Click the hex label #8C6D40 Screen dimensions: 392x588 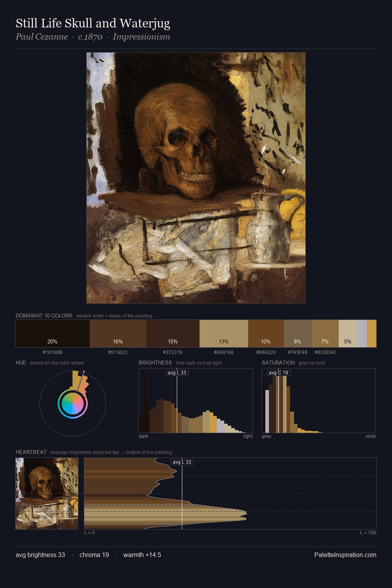[x=325, y=352]
